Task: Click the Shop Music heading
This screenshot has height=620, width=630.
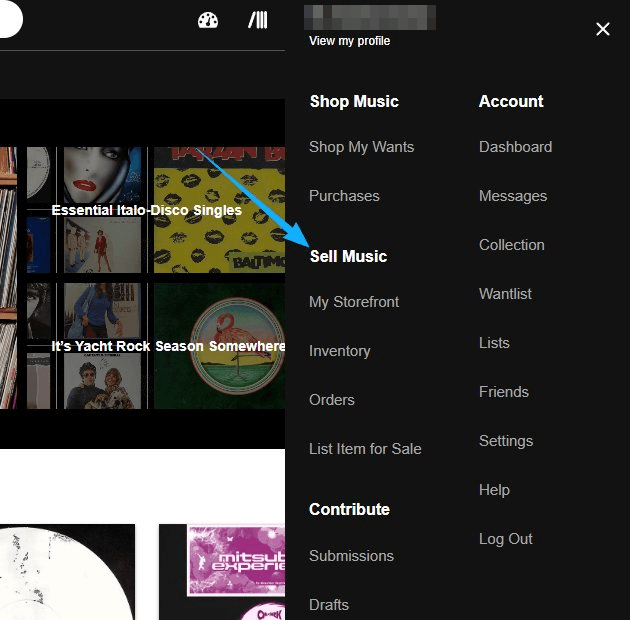Action: pyautogui.click(x=354, y=101)
